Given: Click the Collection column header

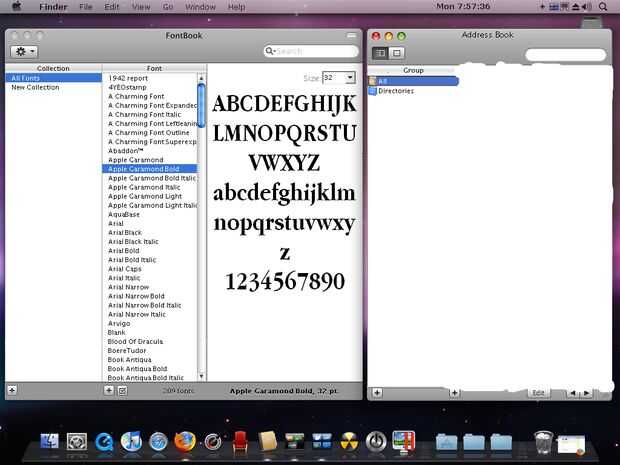Looking at the screenshot, I should click(x=53, y=68).
